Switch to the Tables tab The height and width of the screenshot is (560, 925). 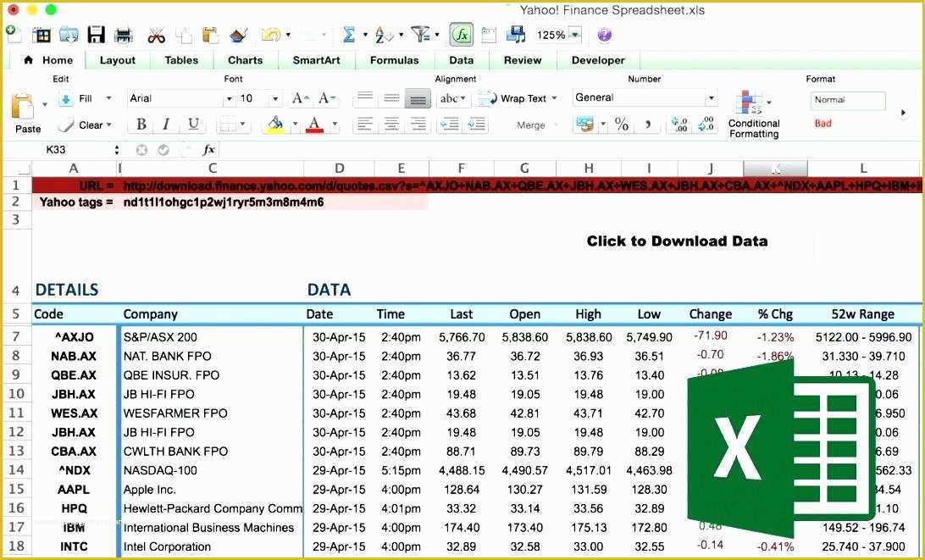point(181,60)
